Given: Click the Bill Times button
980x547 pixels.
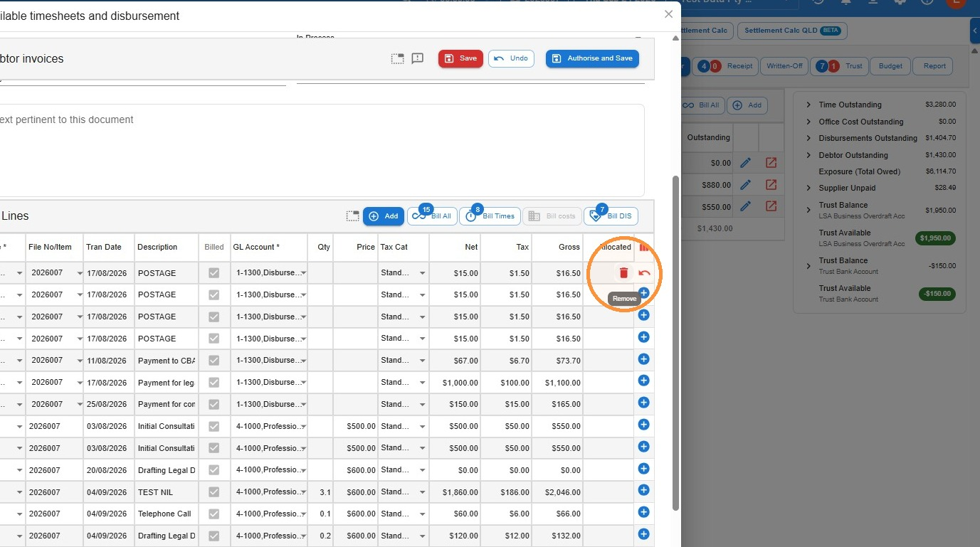Looking at the screenshot, I should pos(490,216).
